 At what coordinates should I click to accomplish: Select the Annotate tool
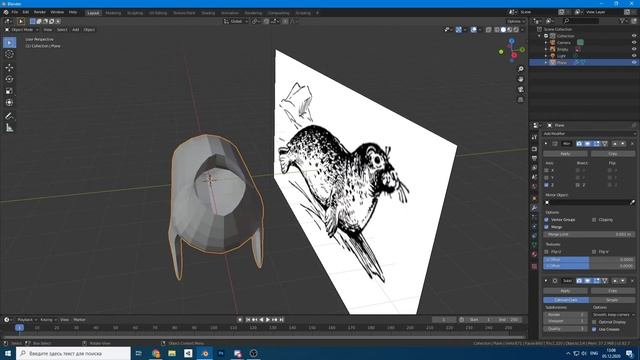pos(9,116)
